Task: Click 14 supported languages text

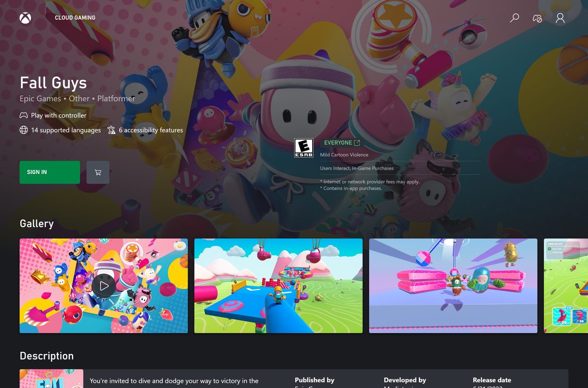Action: tap(66, 130)
